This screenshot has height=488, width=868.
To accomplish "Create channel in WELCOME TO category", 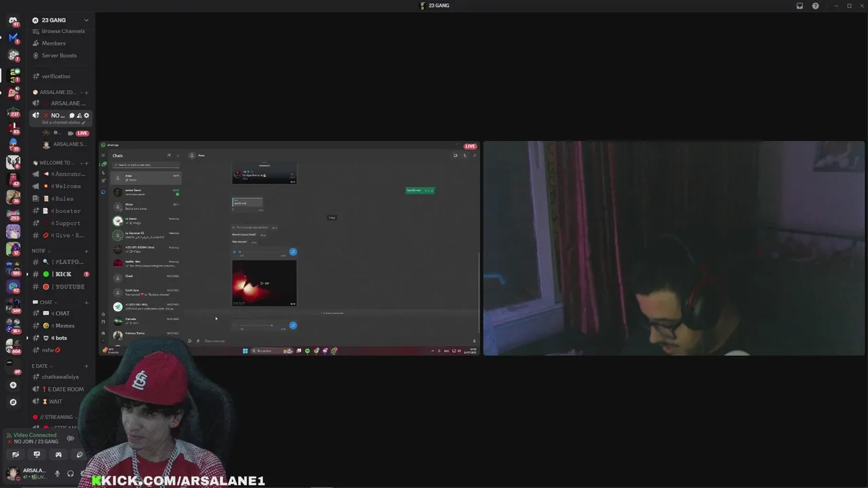I will coord(86,163).
